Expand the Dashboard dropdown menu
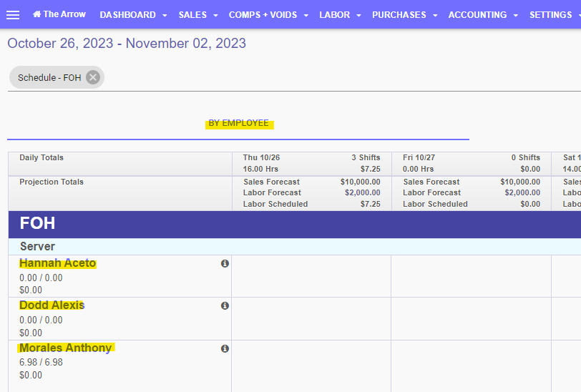581x392 pixels. [133, 15]
